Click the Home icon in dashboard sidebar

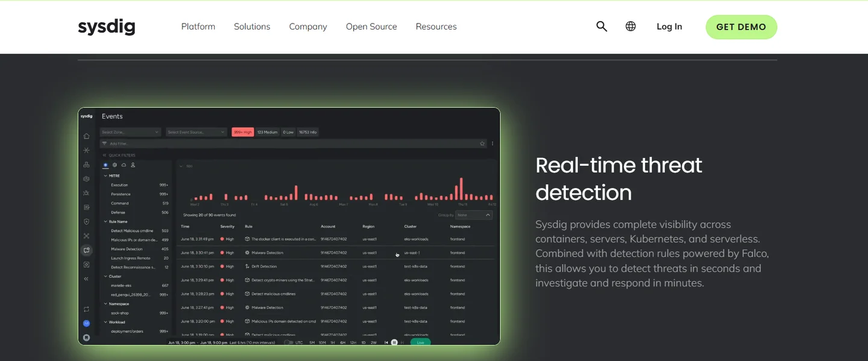coord(87,136)
